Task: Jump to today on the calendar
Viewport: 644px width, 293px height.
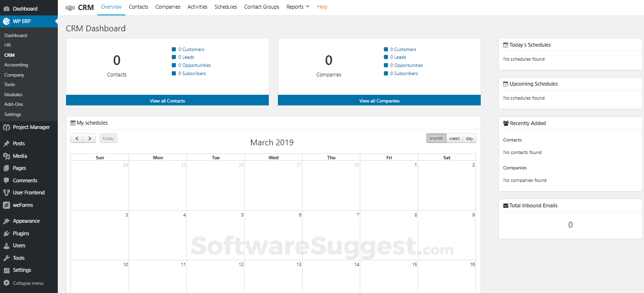Action: tap(108, 138)
